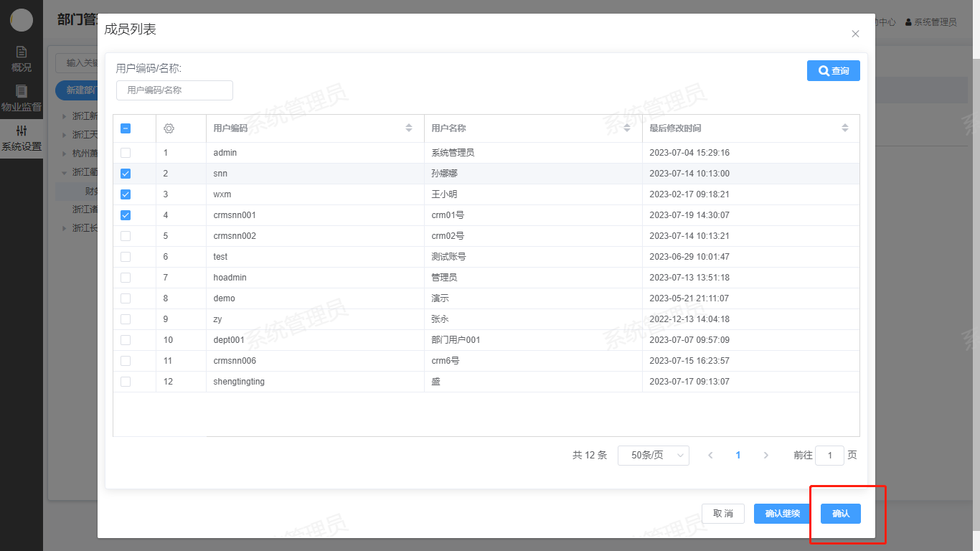
Task: Check the test row checkbox
Action: pyautogui.click(x=126, y=257)
